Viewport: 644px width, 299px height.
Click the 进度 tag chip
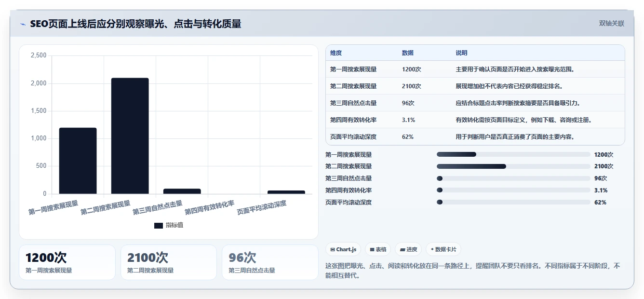tap(408, 249)
